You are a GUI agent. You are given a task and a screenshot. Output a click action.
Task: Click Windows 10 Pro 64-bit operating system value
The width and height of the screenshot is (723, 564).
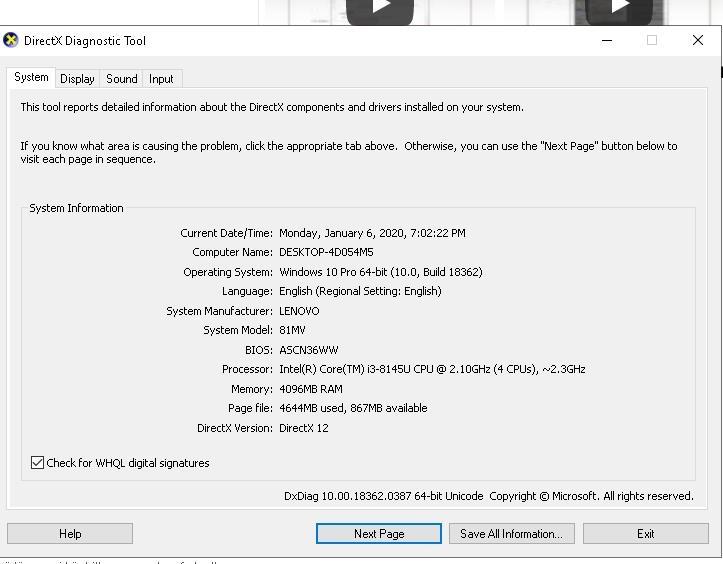[381, 272]
